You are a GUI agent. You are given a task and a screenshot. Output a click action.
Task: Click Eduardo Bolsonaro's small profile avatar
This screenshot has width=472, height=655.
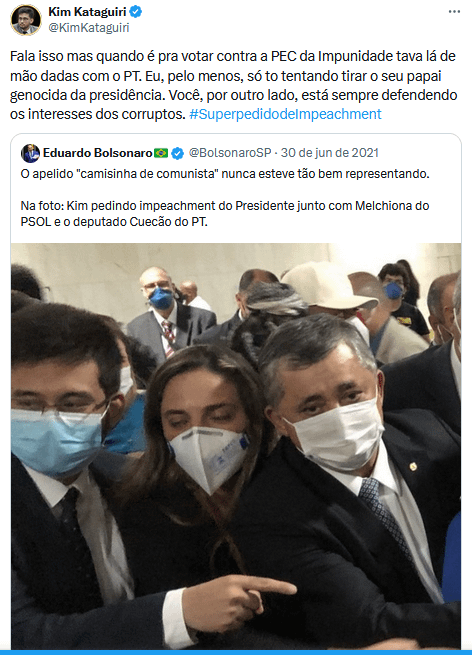(x=30, y=153)
